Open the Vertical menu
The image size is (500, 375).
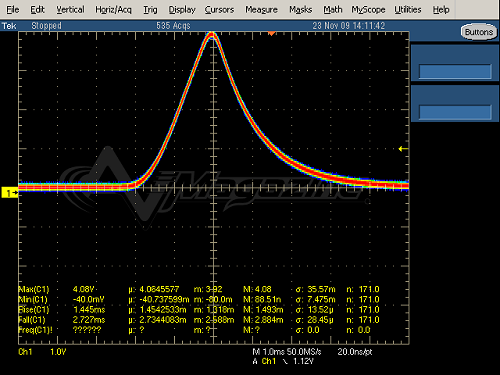click(70, 10)
